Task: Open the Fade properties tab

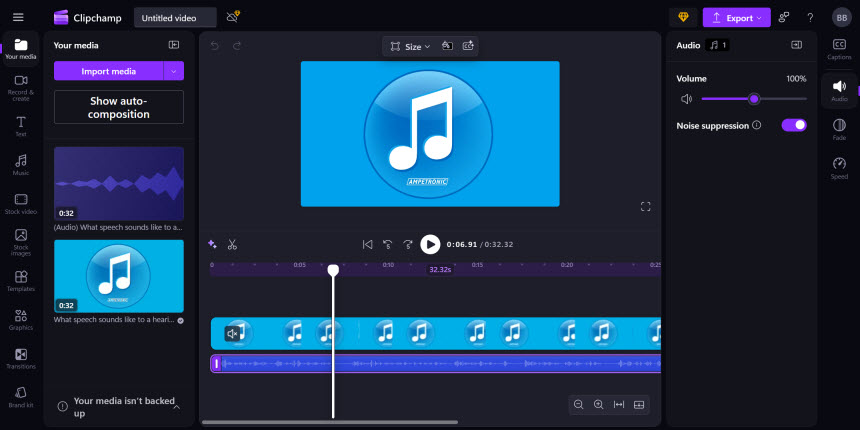Action: point(839,129)
